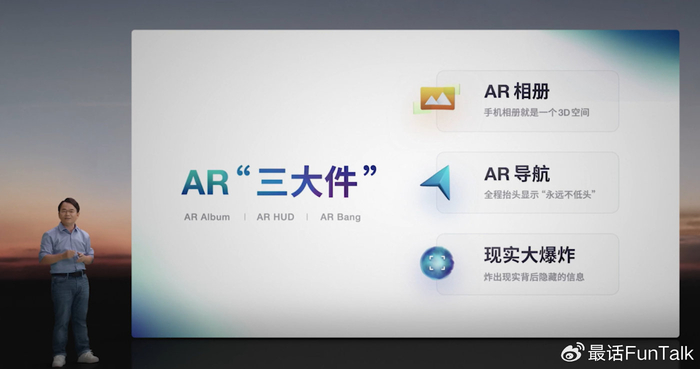Image resolution: width=700 pixels, height=369 pixels.
Task: Select the AR 导航 card
Action: point(527,182)
